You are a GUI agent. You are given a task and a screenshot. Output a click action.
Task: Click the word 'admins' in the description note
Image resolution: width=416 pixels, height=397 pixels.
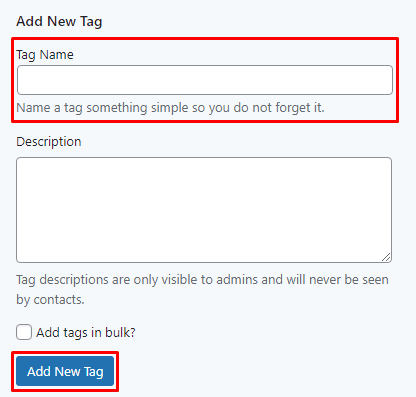(x=237, y=279)
